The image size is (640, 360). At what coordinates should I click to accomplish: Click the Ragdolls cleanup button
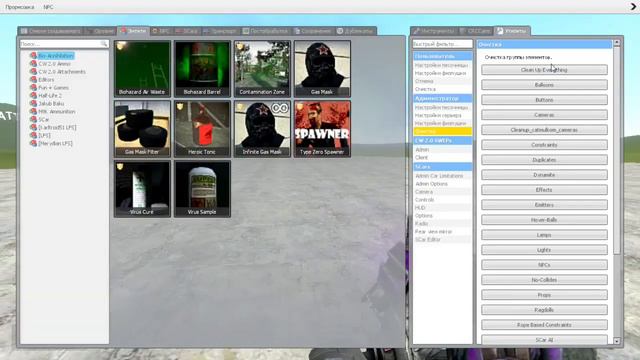click(544, 310)
